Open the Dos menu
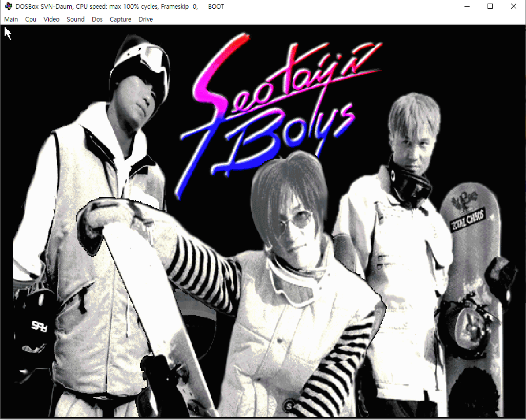This screenshot has width=526, height=420. 97,19
